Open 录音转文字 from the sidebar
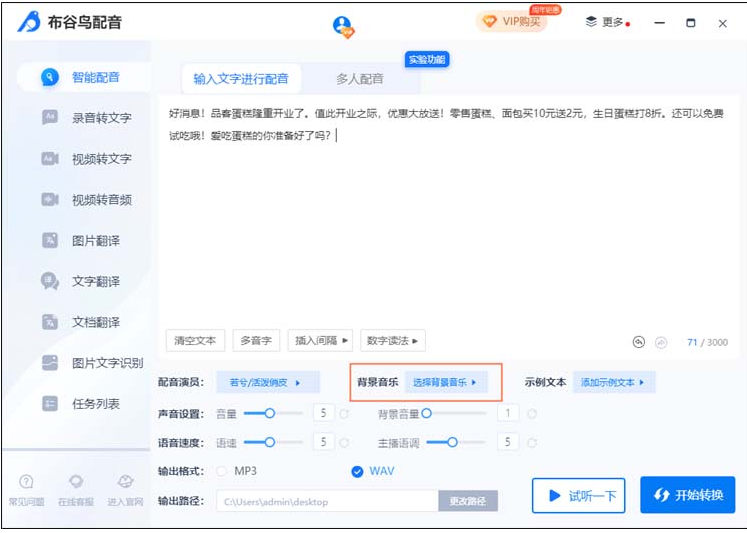 click(100, 118)
